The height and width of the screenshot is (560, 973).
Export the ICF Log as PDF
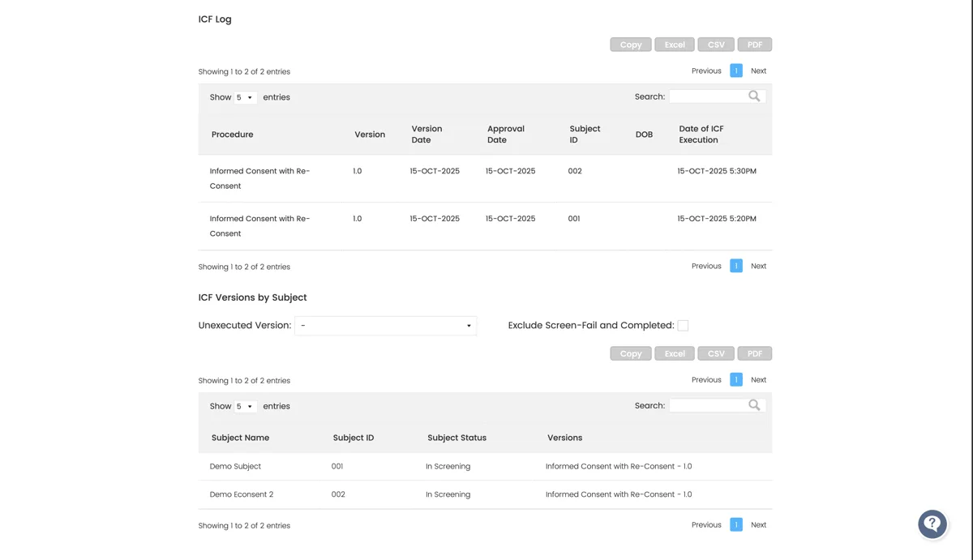click(754, 44)
